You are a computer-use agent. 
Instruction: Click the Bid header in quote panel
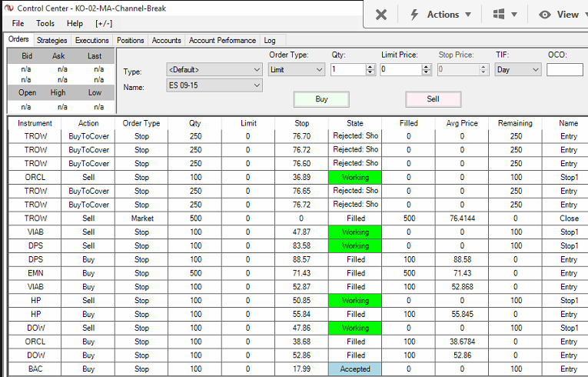click(x=27, y=56)
